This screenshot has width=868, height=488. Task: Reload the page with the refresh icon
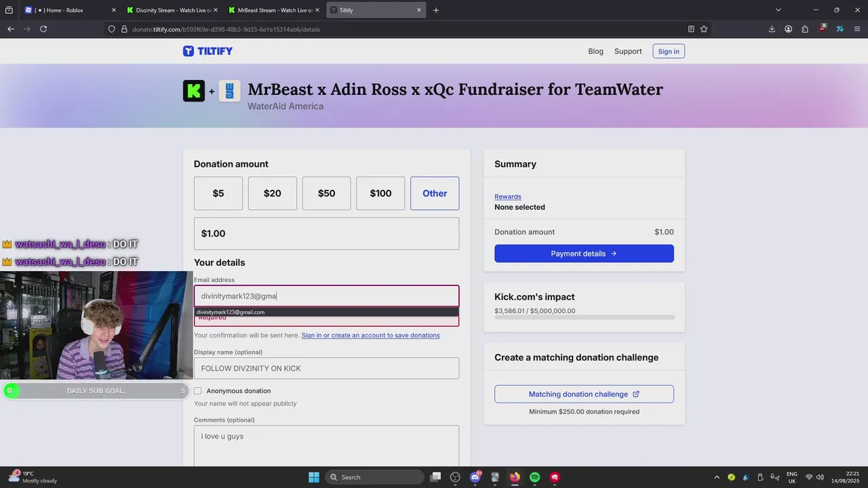point(43,29)
